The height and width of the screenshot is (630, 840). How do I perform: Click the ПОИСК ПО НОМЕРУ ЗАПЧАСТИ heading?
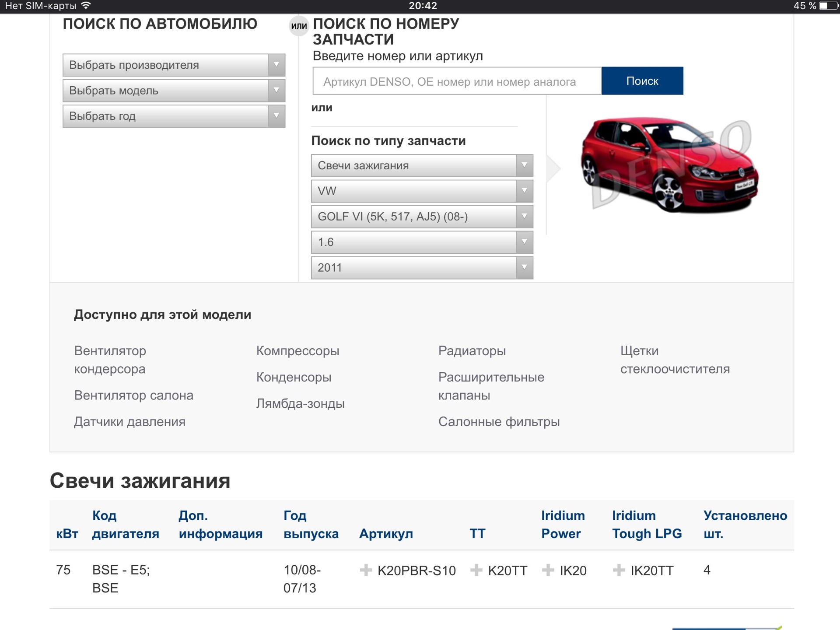point(386,31)
